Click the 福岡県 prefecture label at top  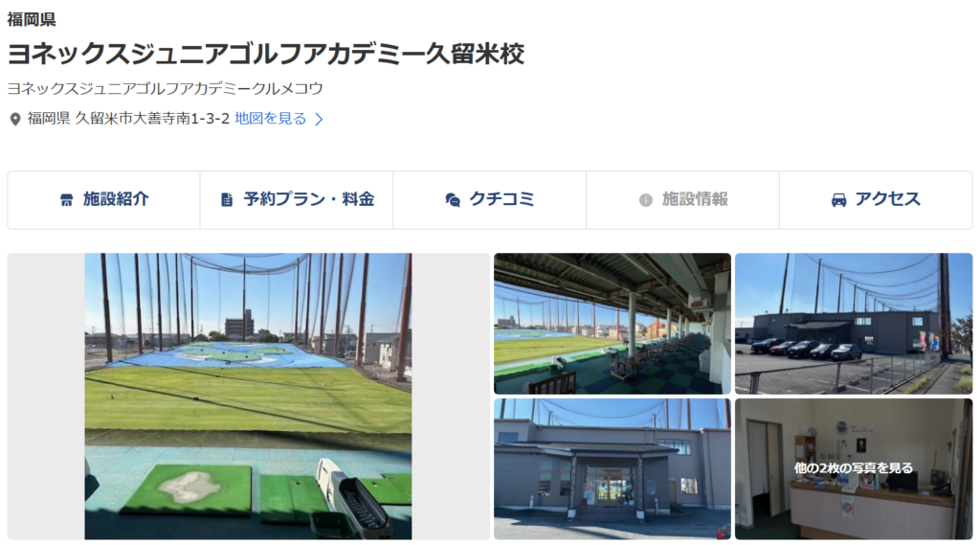coord(32,19)
